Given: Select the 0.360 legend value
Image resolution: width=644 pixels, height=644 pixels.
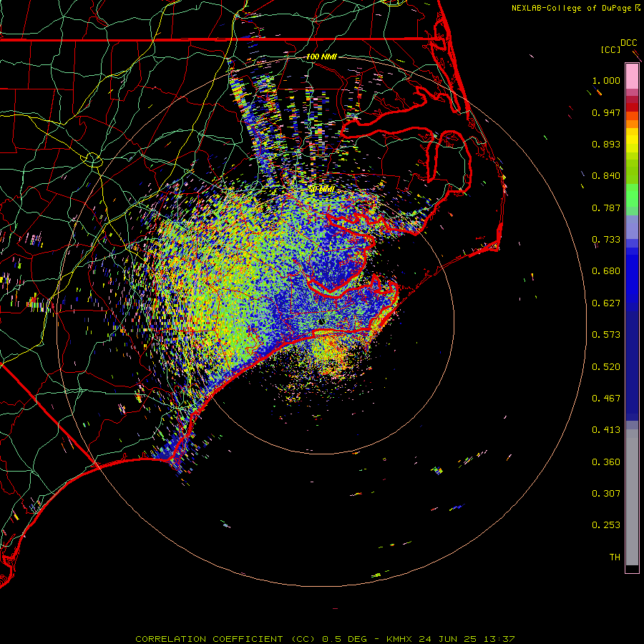Looking at the screenshot, I should 606,462.
